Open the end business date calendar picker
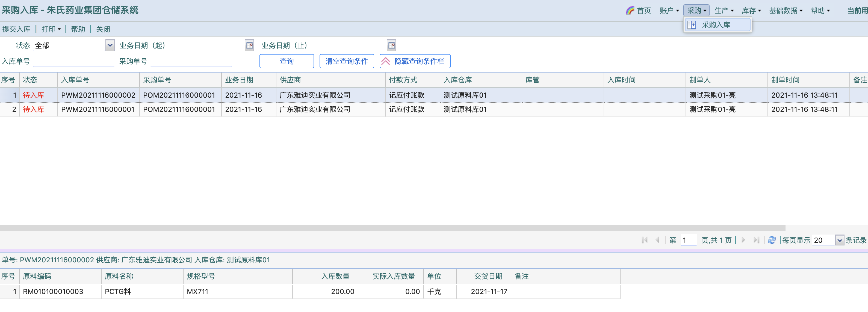The width and height of the screenshot is (868, 312). [x=391, y=45]
